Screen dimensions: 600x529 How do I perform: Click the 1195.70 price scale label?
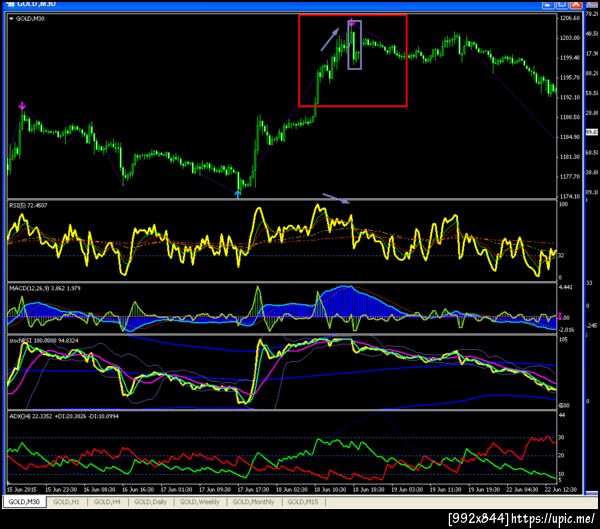click(x=570, y=77)
